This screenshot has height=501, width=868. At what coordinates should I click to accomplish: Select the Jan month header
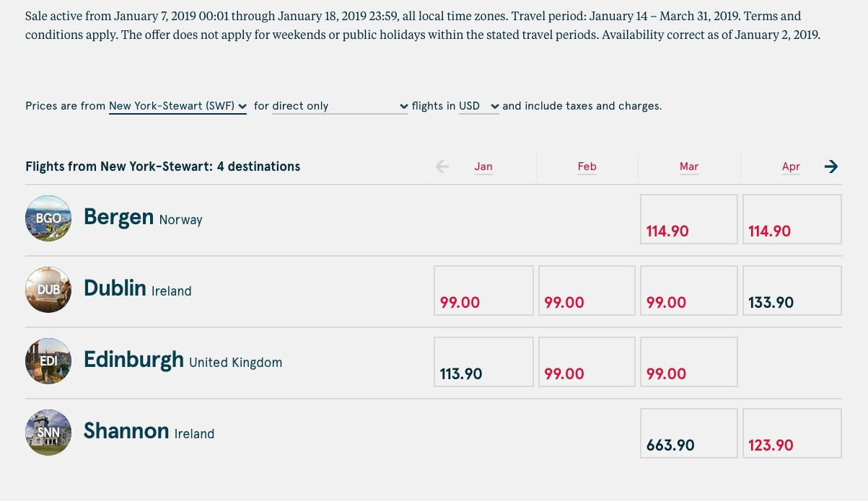[483, 167]
